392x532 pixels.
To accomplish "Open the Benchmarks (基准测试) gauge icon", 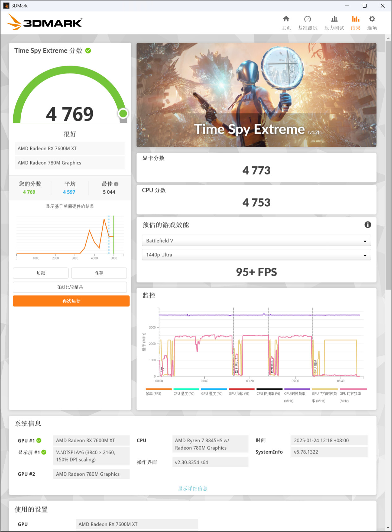I will 307,19.
